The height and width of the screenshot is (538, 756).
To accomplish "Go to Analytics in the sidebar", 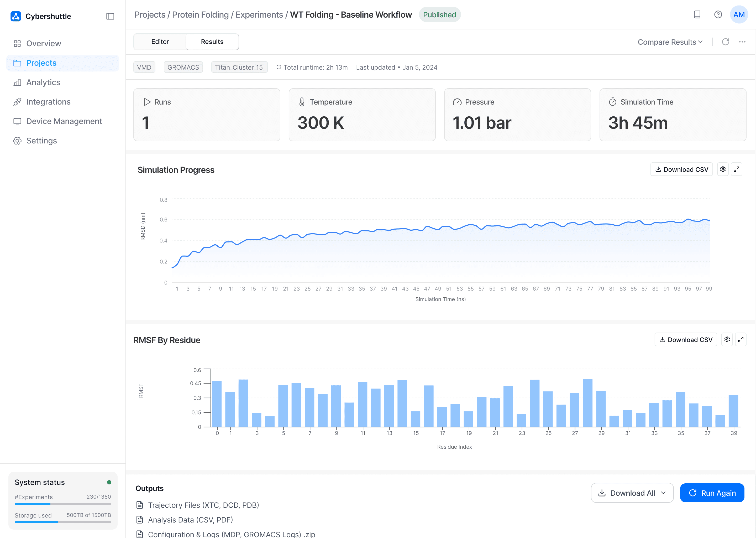I will [43, 82].
